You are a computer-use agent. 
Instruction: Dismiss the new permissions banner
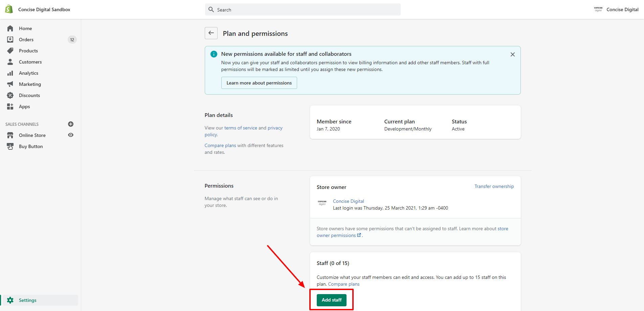click(512, 54)
